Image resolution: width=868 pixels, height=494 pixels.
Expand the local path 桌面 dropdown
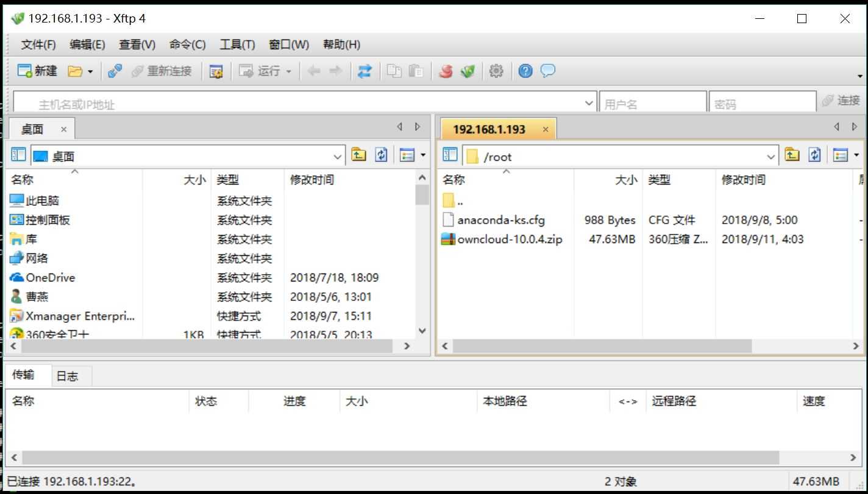point(338,156)
